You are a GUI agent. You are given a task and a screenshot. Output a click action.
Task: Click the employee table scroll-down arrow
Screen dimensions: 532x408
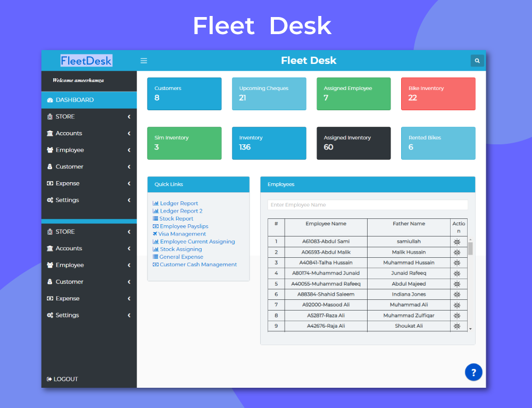tap(470, 329)
